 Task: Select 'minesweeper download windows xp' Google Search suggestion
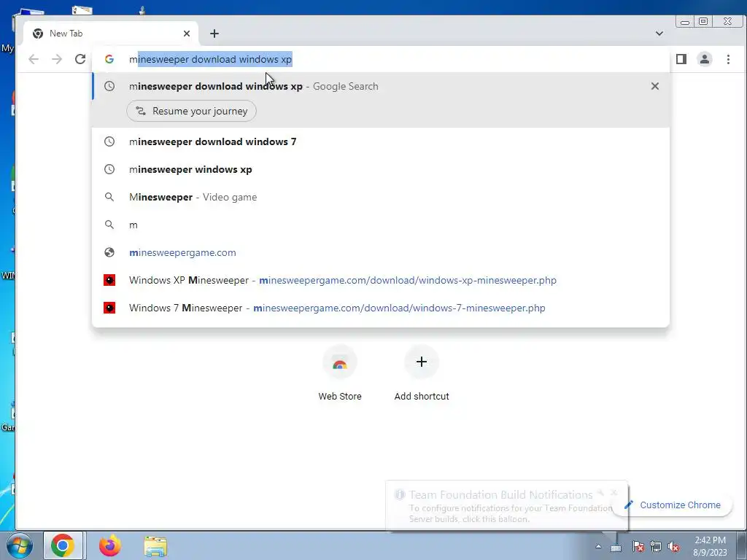click(381, 86)
